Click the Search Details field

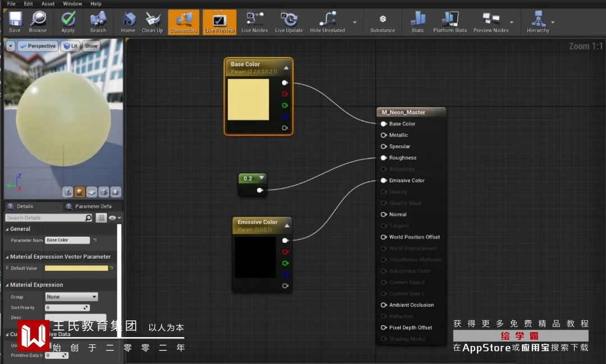point(45,218)
